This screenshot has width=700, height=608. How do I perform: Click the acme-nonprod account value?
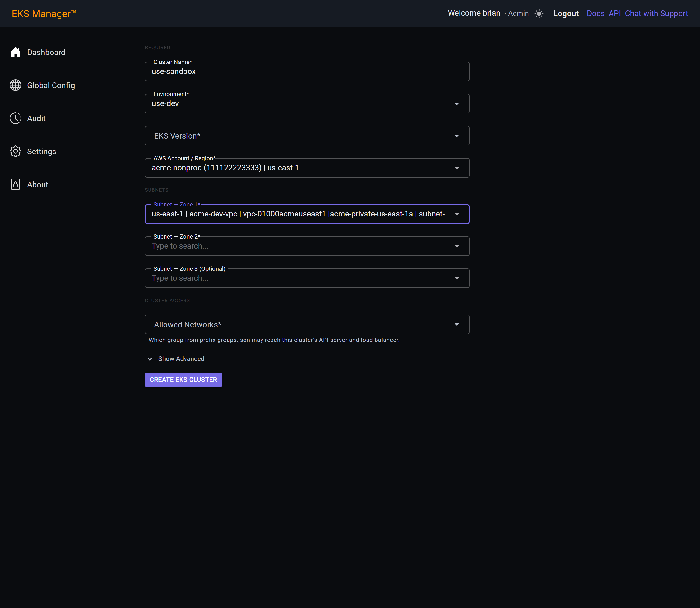pyautogui.click(x=225, y=168)
